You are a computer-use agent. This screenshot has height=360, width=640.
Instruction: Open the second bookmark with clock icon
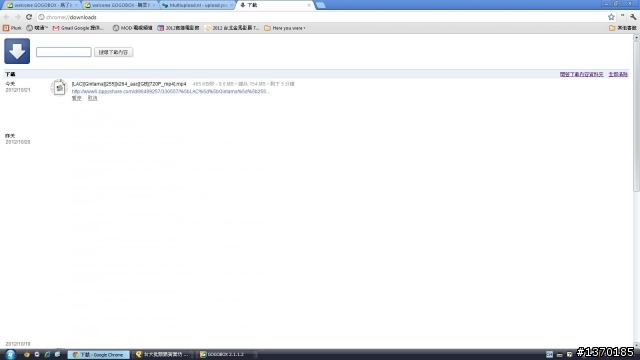[x=37, y=28]
